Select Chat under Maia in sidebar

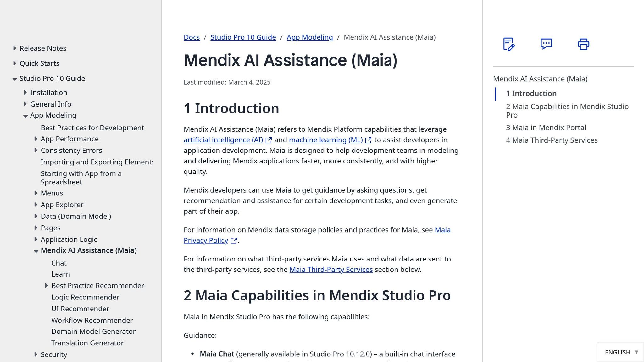(x=59, y=263)
